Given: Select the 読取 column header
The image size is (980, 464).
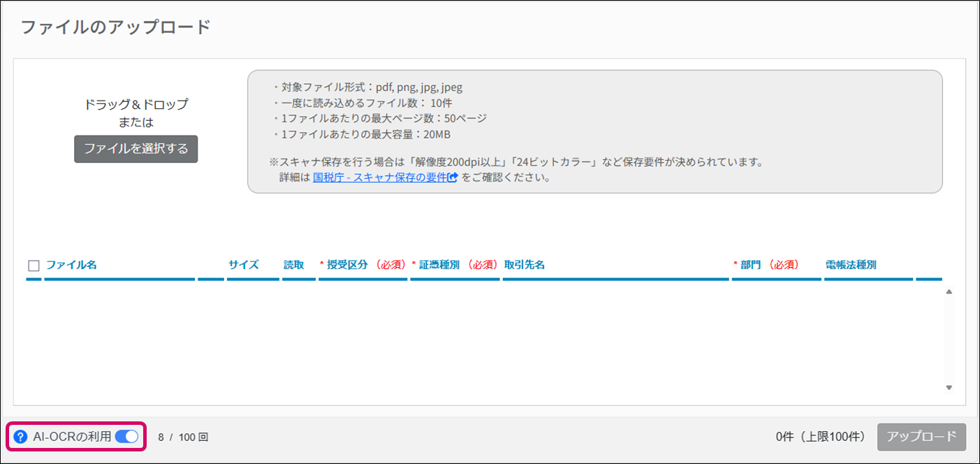Looking at the screenshot, I should pos(294,265).
